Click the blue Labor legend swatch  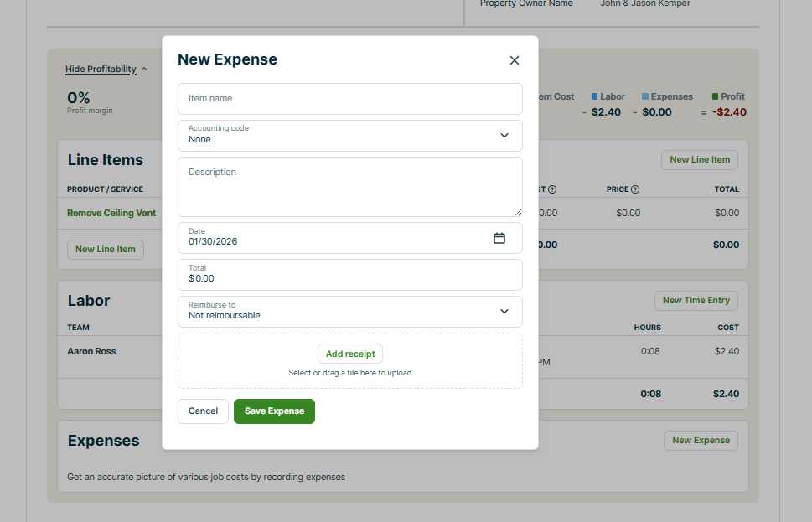pyautogui.click(x=595, y=97)
